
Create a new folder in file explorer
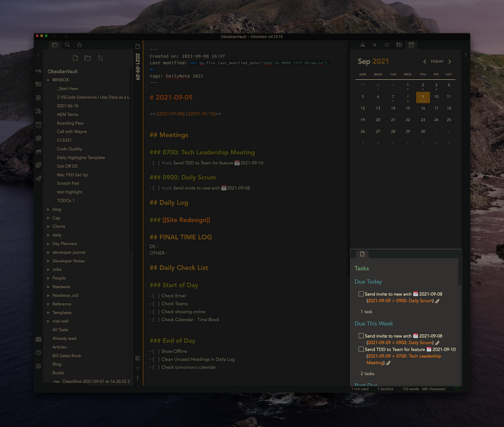pyautogui.click(x=87, y=58)
